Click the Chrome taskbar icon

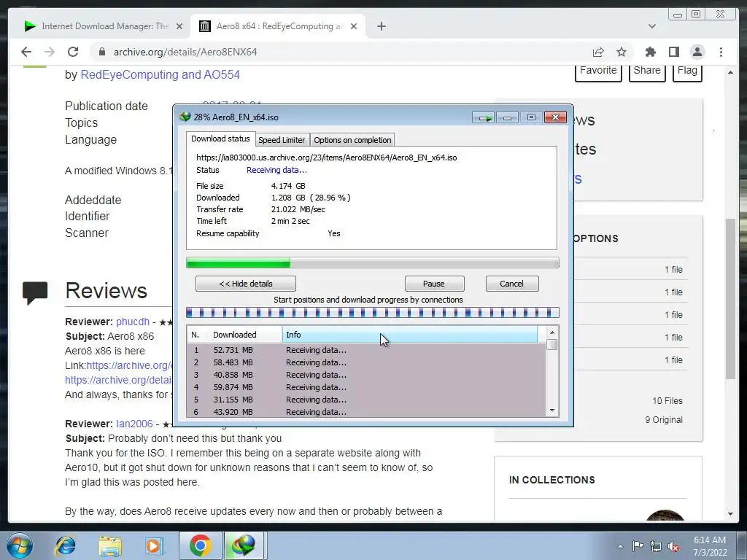[201, 545]
